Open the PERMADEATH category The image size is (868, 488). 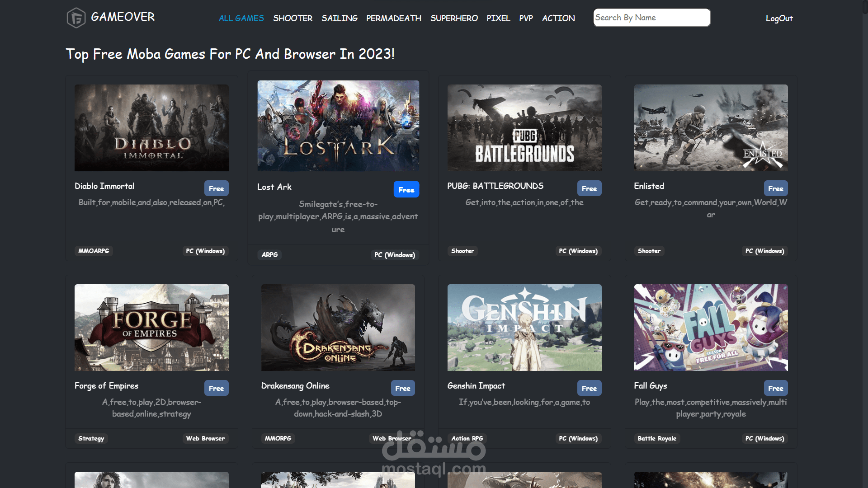point(394,18)
